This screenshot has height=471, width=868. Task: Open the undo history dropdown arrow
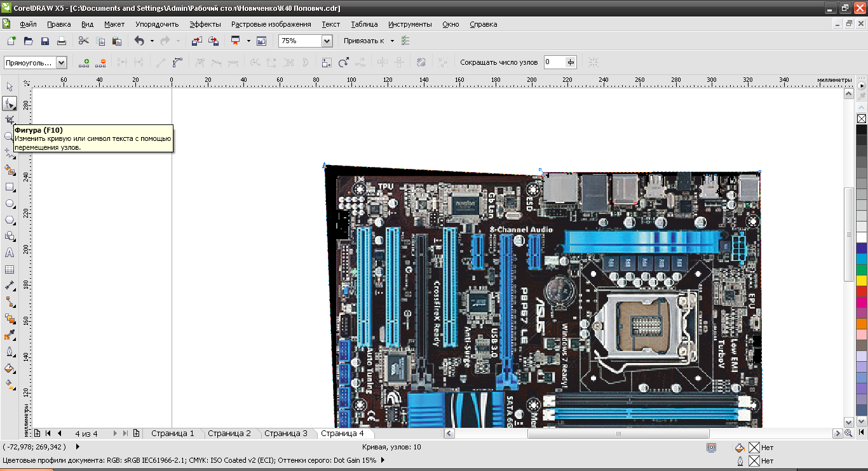click(152, 41)
